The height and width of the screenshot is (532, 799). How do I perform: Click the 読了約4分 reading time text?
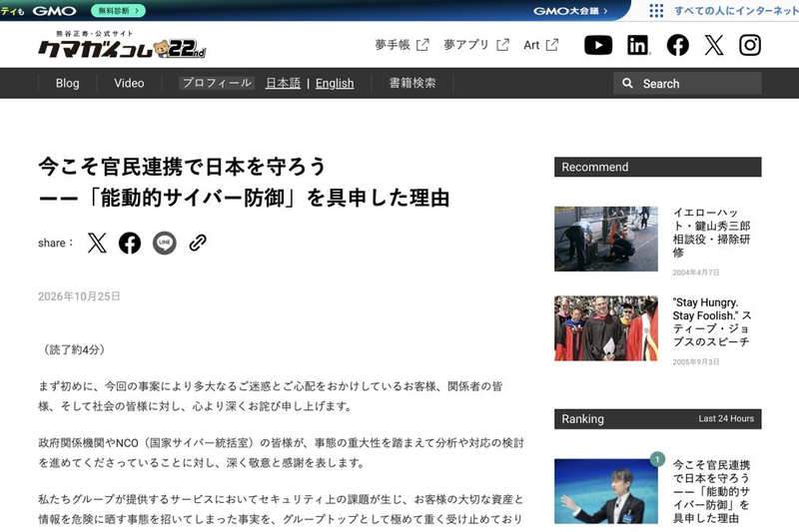[x=74, y=349]
